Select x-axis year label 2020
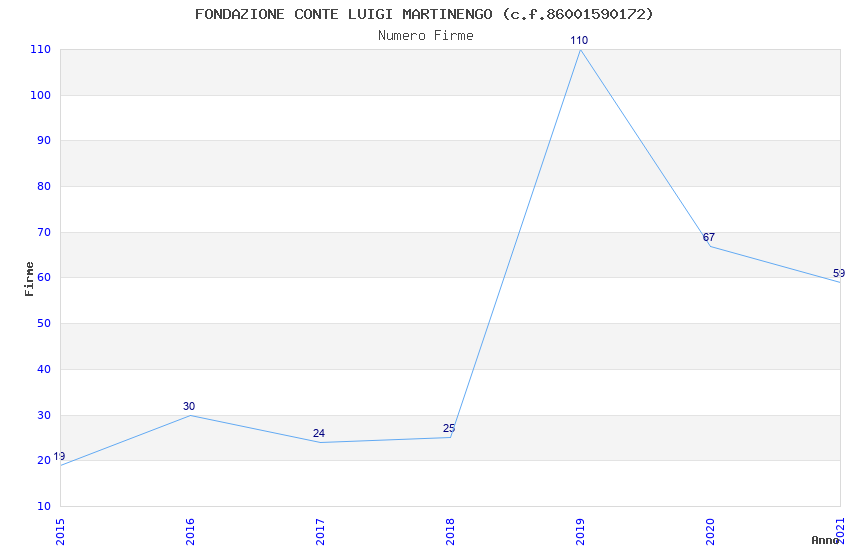 click(710, 532)
